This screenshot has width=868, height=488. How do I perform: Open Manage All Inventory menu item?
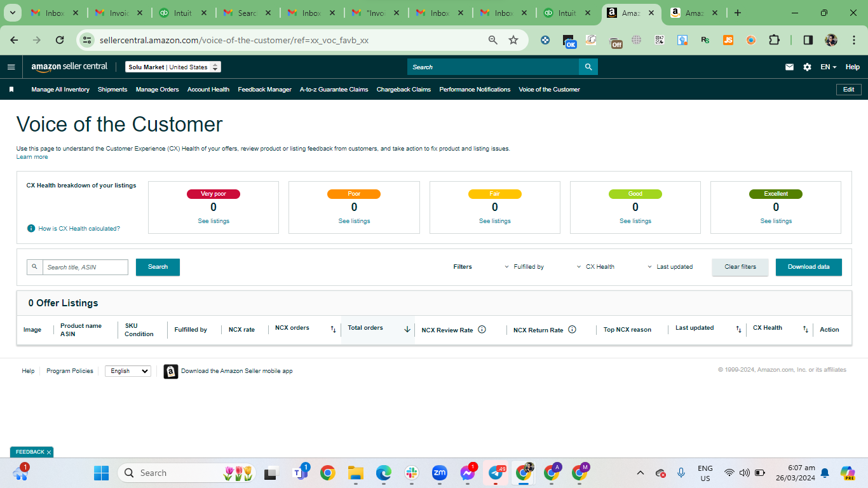click(60, 90)
